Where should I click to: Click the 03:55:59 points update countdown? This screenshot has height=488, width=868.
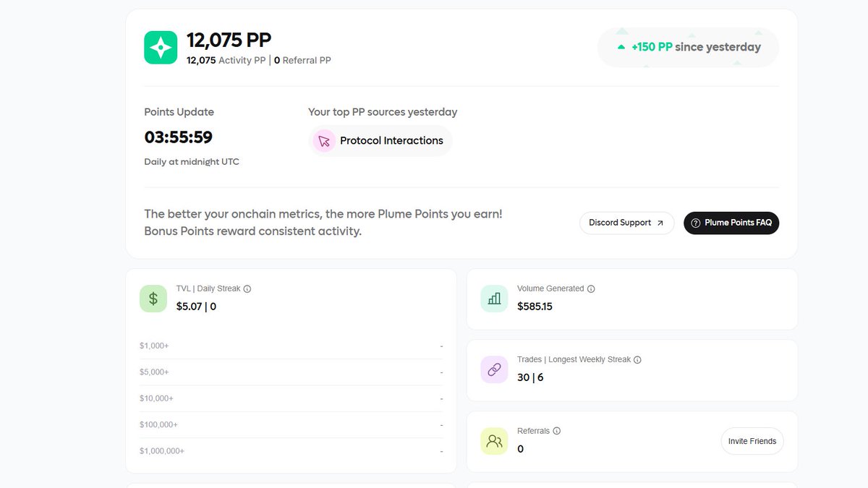pyautogui.click(x=179, y=137)
